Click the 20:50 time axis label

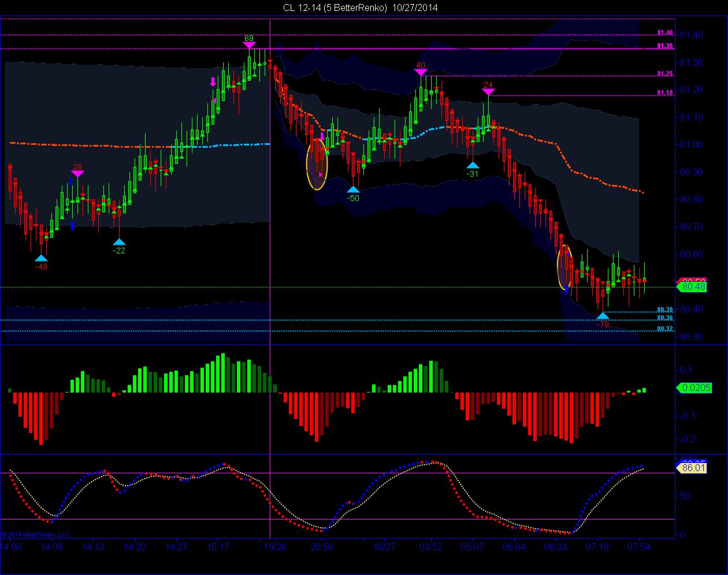(322, 546)
